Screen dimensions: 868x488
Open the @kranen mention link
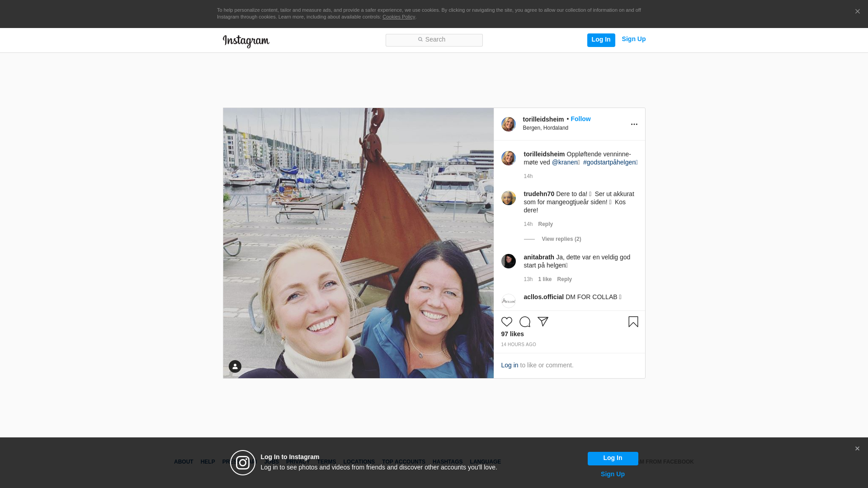point(564,162)
